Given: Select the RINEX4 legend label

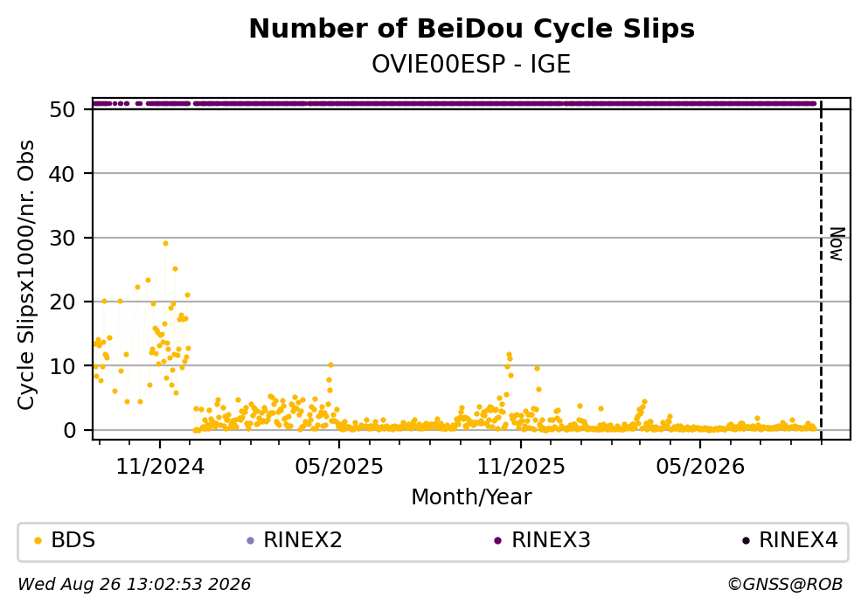Looking at the screenshot, I should point(798,540).
